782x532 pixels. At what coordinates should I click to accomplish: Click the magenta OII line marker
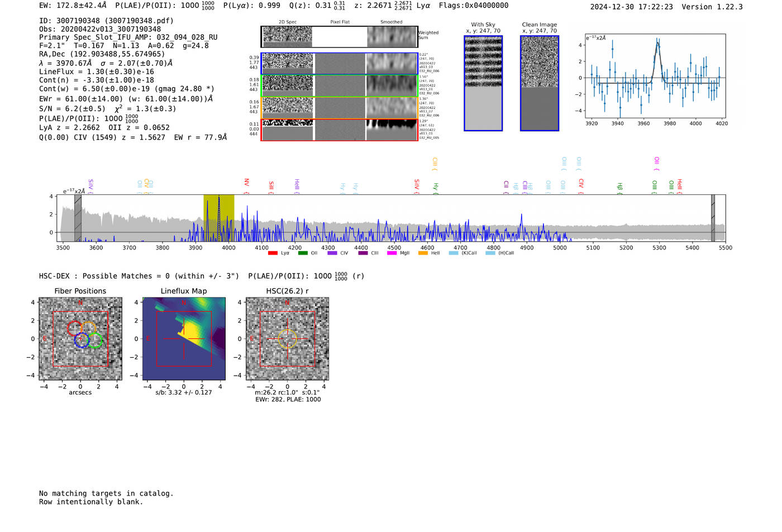pyautogui.click(x=656, y=164)
